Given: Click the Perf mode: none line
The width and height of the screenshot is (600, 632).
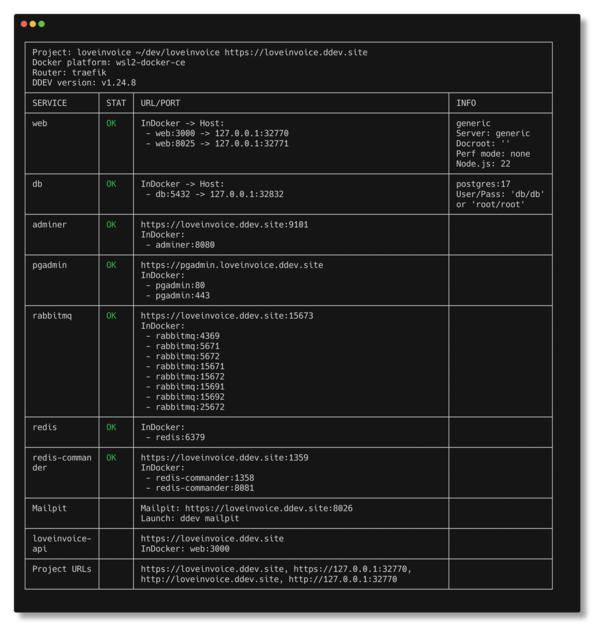Looking at the screenshot, I should [493, 154].
